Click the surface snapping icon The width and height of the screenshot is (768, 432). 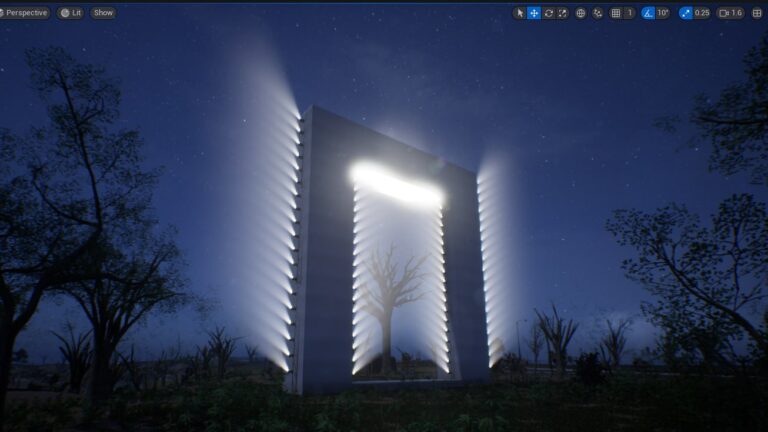coord(597,13)
